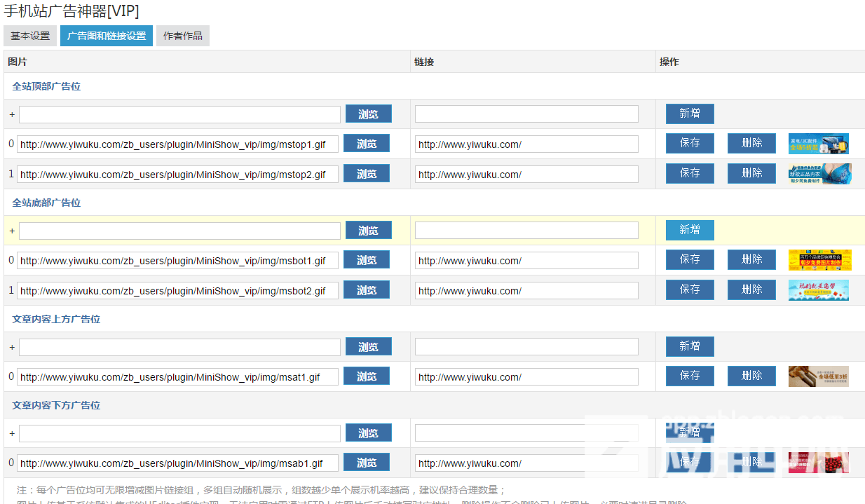The height and width of the screenshot is (504, 865).
Task: Switch to the 基本设置 tab
Action: [30, 36]
